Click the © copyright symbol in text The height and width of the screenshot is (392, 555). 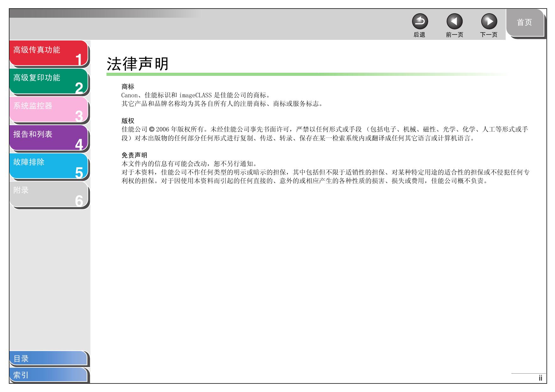(151, 129)
